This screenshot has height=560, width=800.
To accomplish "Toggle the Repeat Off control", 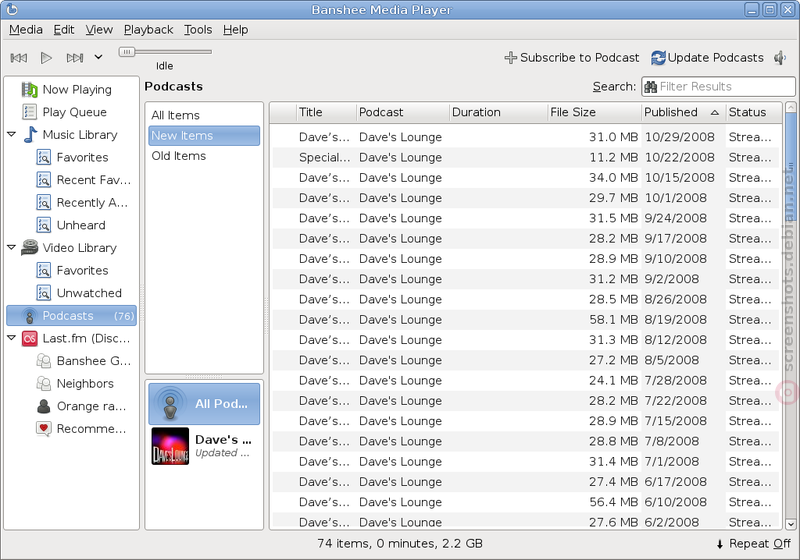I will click(x=754, y=544).
